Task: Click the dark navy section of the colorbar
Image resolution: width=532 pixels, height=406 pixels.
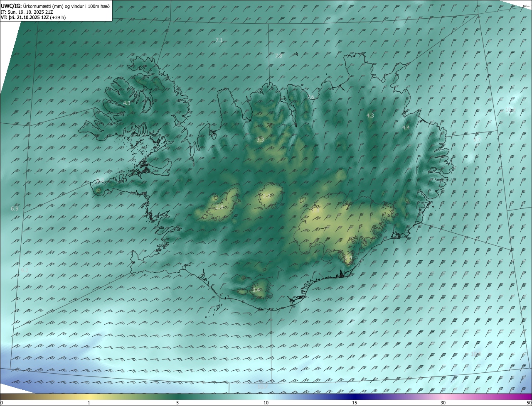Action: coord(355,396)
